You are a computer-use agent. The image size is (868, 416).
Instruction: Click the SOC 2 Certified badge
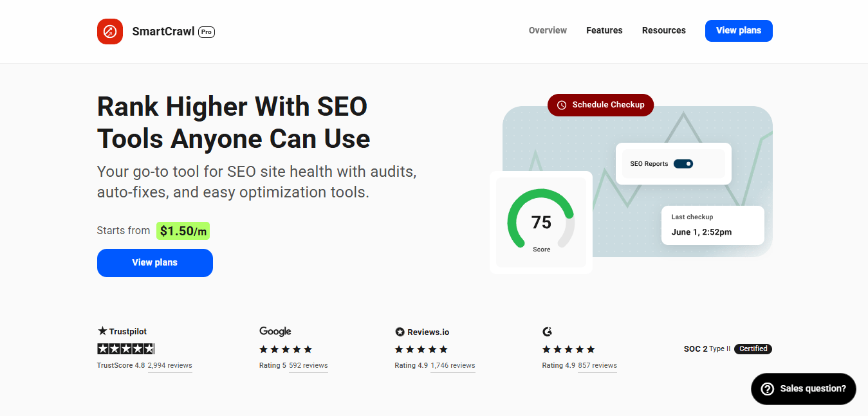click(x=753, y=348)
